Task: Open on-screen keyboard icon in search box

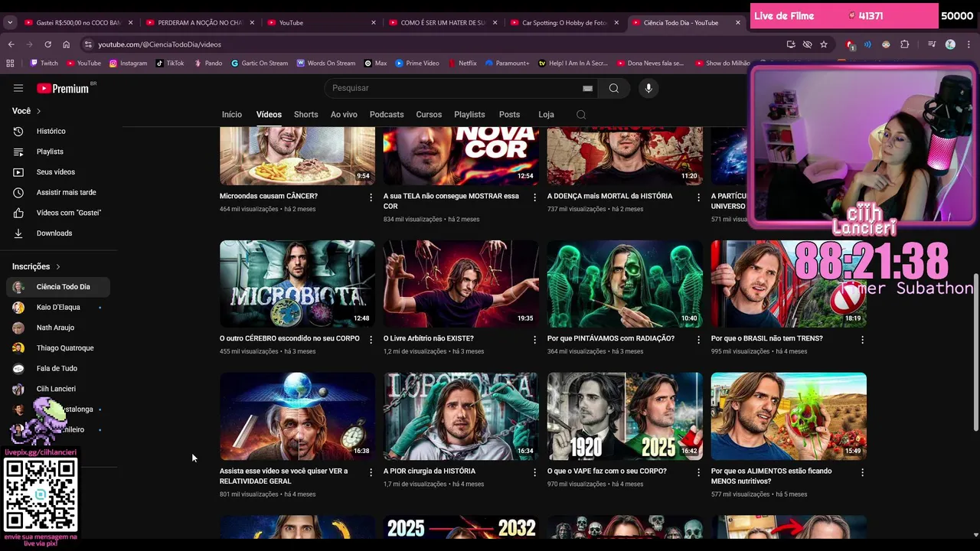Action: (x=587, y=88)
